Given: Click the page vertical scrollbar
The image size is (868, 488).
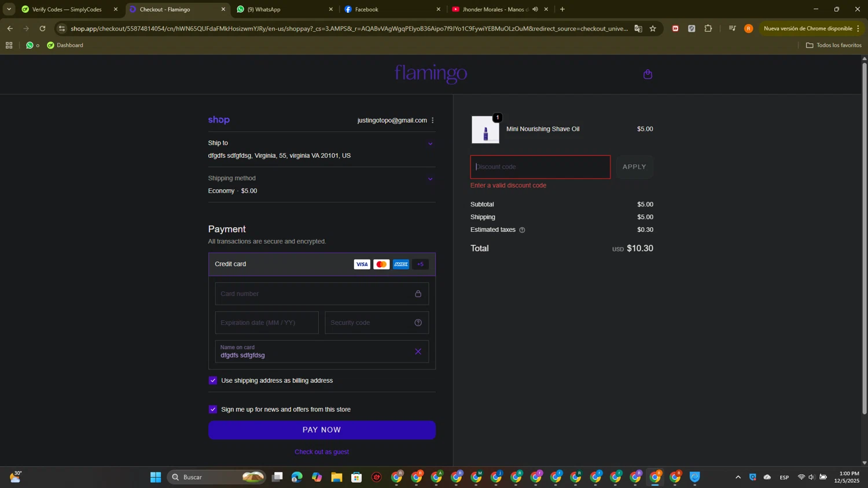Looking at the screenshot, I should click(865, 238).
